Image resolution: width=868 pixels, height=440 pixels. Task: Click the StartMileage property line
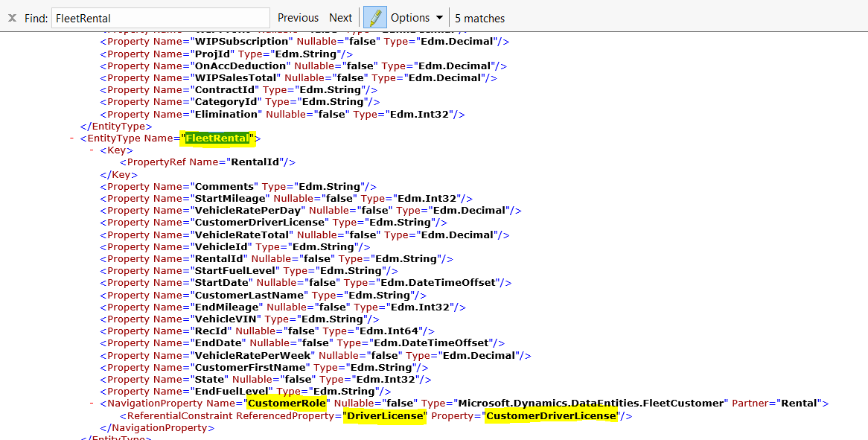pos(286,198)
